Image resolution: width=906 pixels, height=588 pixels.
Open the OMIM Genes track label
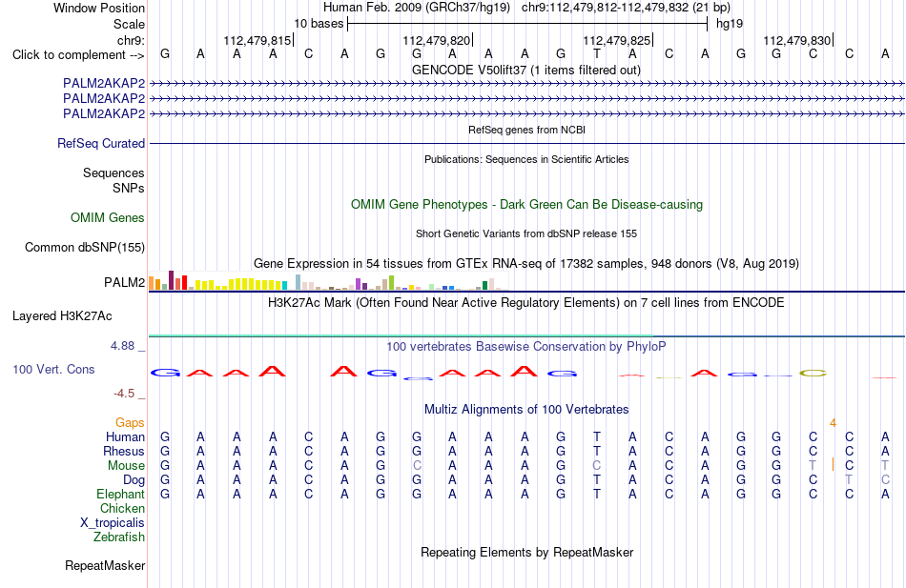pos(108,217)
